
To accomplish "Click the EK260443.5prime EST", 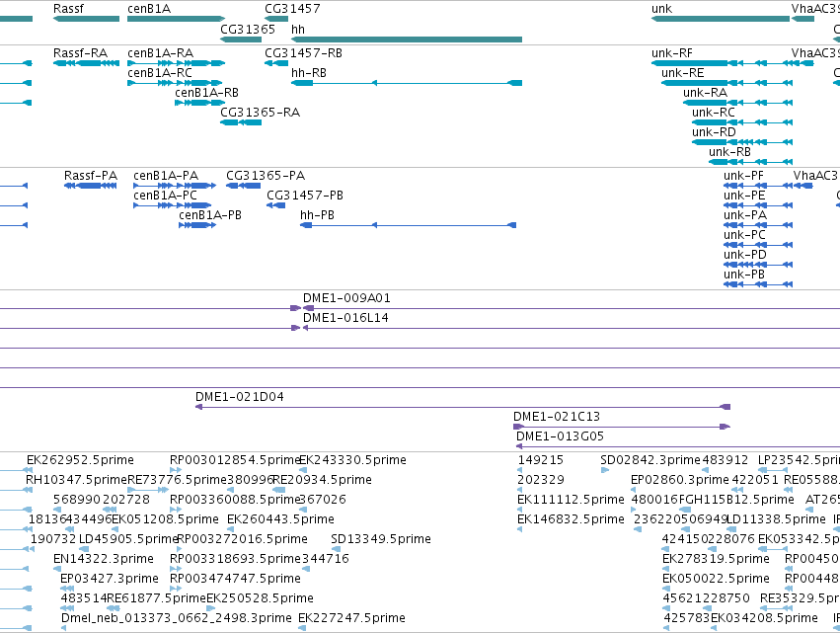I will point(231,529).
